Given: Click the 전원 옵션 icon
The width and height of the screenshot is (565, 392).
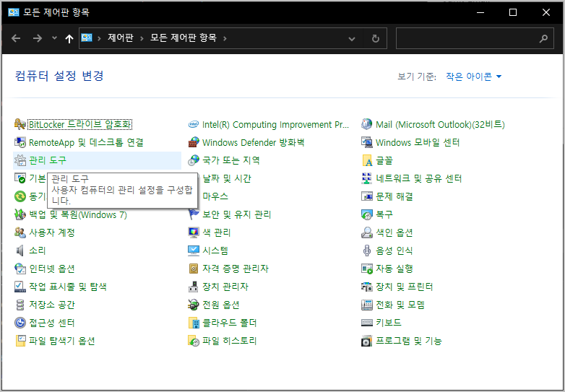Looking at the screenshot, I should pyautogui.click(x=194, y=305).
